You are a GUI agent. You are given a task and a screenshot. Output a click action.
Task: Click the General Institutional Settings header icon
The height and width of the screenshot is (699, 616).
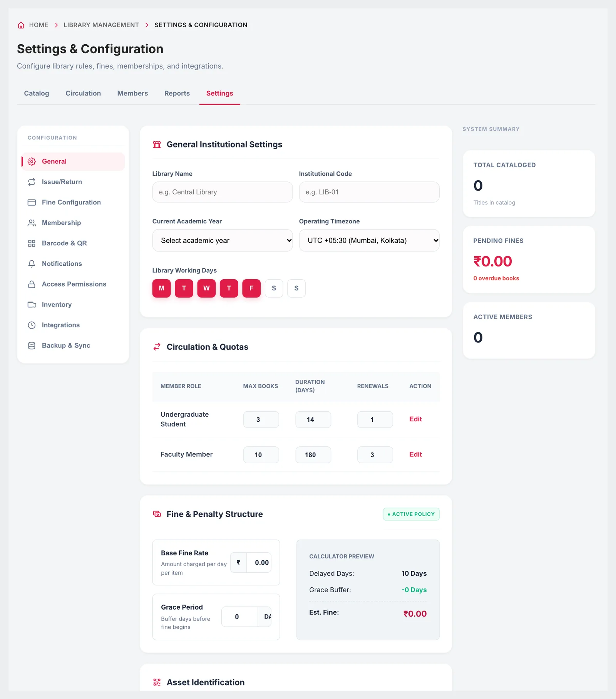pos(157,145)
